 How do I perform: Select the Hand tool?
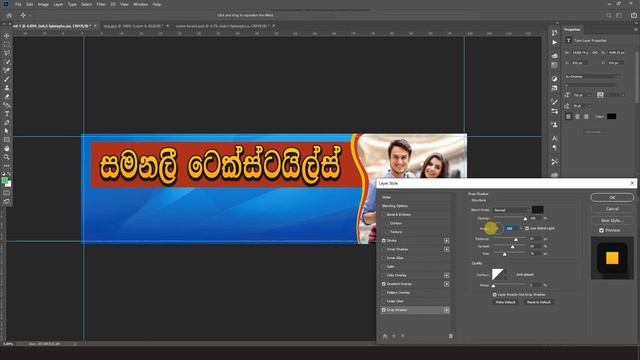coord(7,149)
